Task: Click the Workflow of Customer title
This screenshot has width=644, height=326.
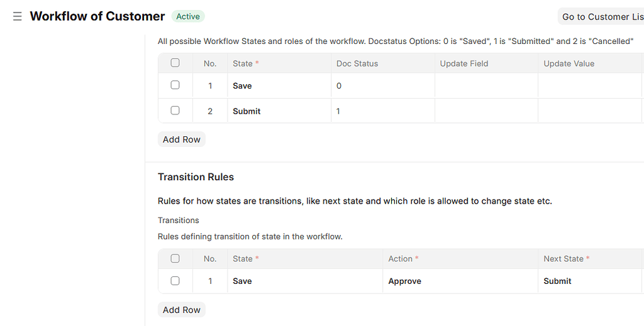Action: point(97,16)
